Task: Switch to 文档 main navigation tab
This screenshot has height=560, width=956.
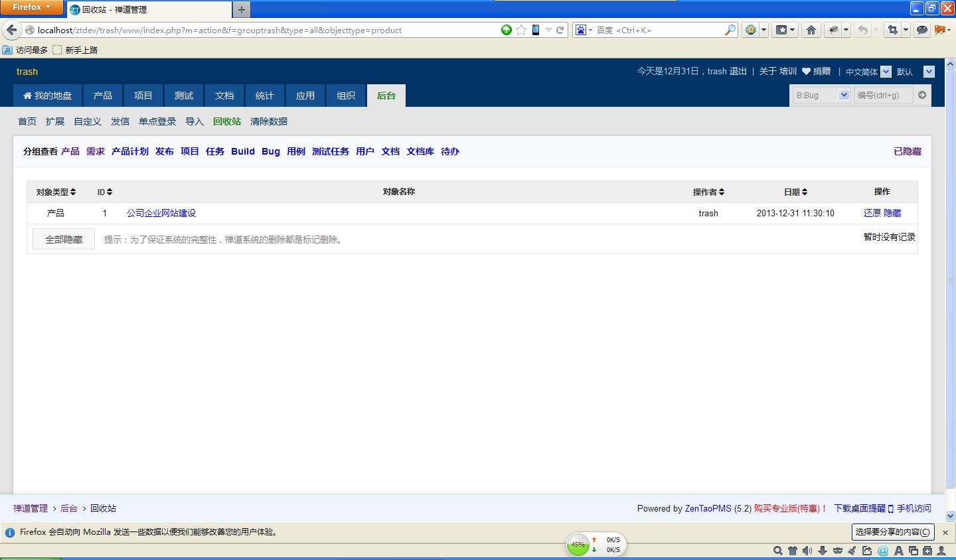Action: (224, 96)
